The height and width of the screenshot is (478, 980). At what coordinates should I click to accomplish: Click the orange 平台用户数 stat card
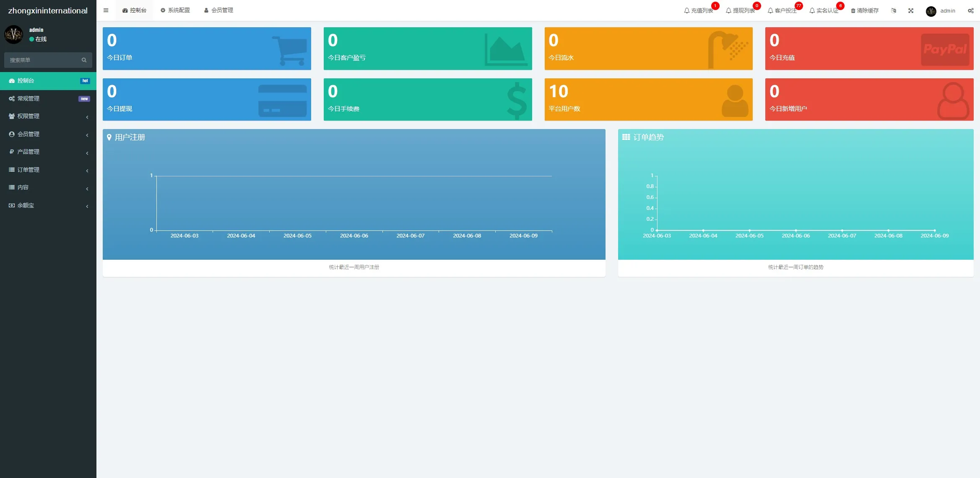(648, 99)
